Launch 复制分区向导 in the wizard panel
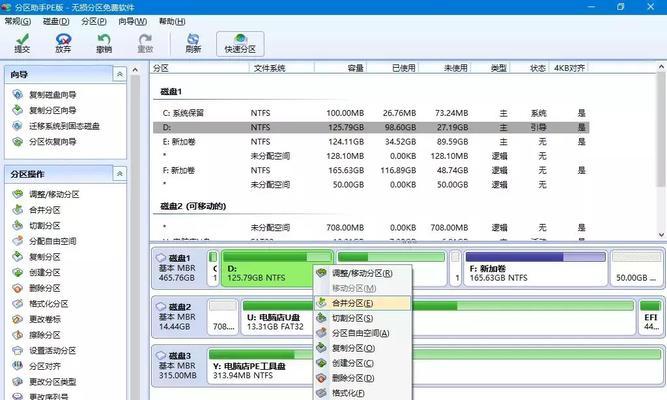Viewport: 667px width, 400px height. (52, 111)
